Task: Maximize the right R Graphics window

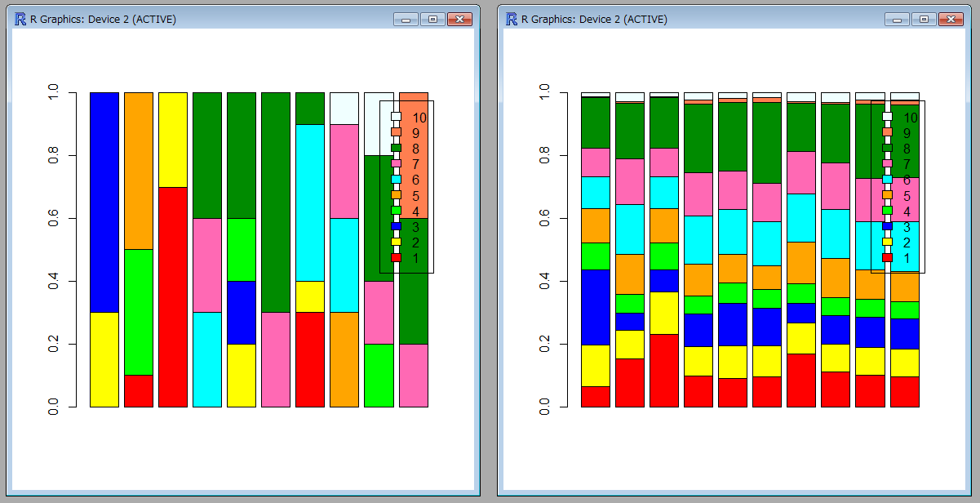Action: pos(923,19)
